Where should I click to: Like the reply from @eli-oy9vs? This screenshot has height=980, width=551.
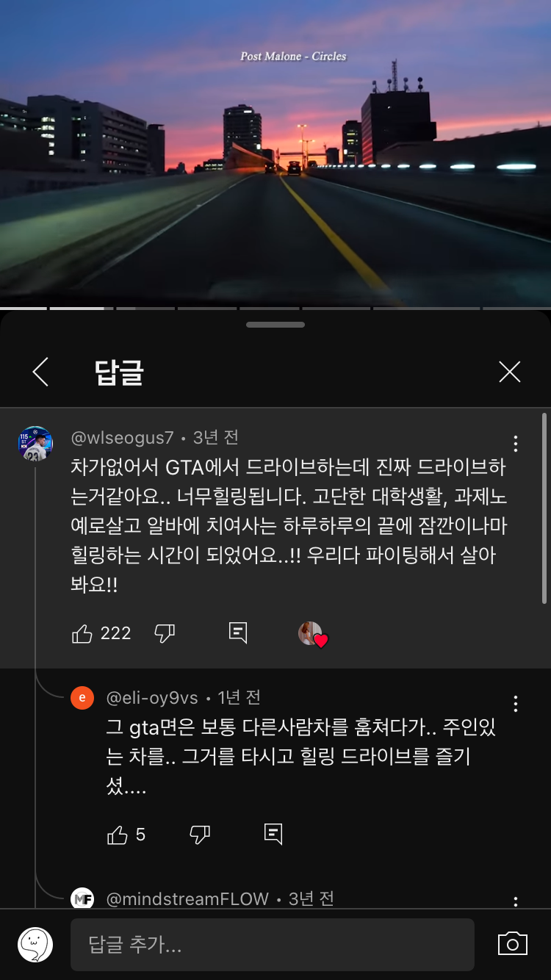(x=118, y=835)
